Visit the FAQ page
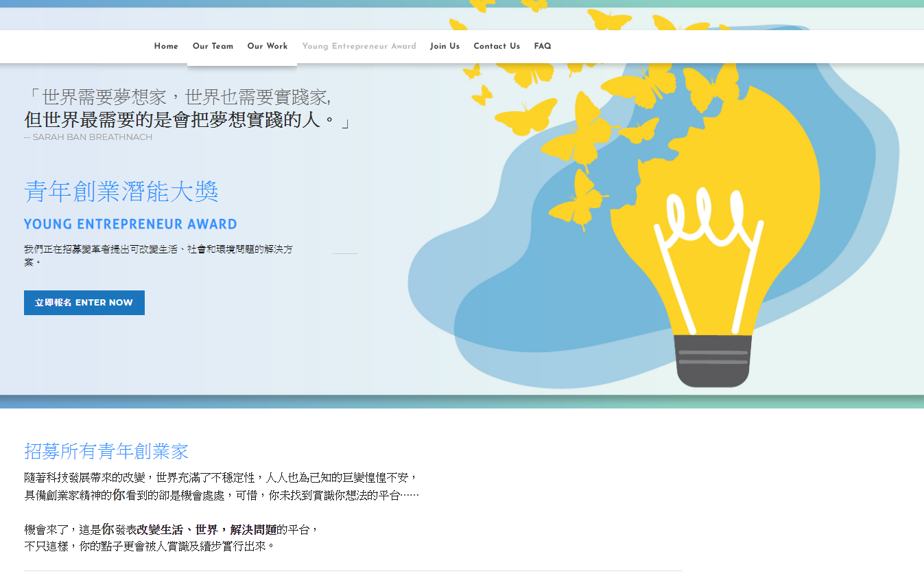The height and width of the screenshot is (576, 924). click(543, 47)
